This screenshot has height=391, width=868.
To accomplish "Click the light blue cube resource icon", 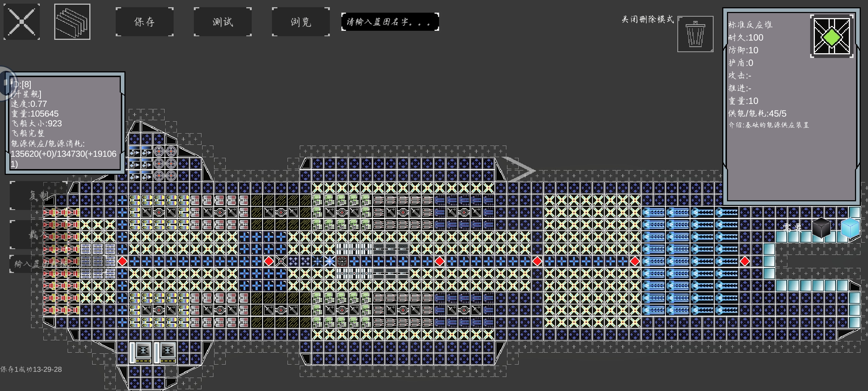I will (x=850, y=228).
